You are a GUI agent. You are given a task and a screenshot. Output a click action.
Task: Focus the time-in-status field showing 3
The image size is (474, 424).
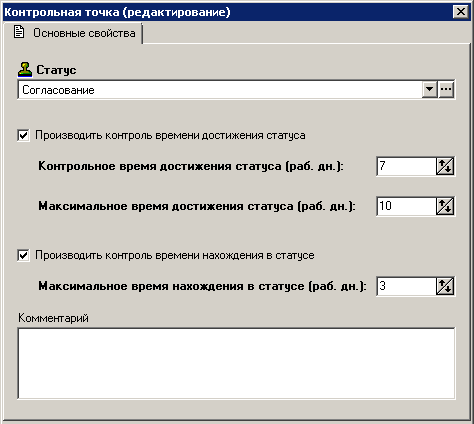(406, 286)
